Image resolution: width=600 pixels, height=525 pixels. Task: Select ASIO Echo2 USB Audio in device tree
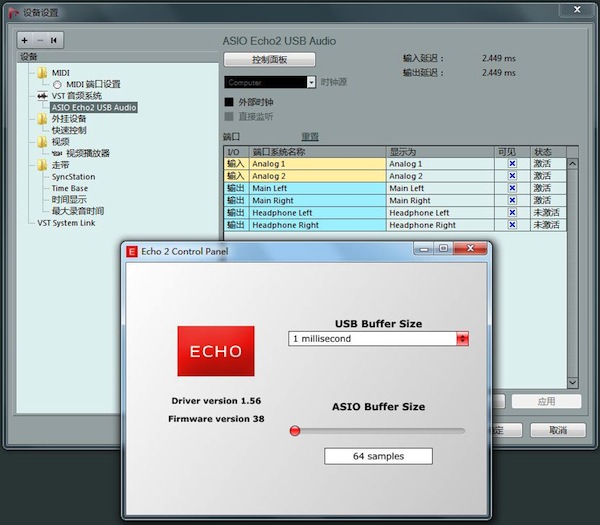pyautogui.click(x=94, y=107)
